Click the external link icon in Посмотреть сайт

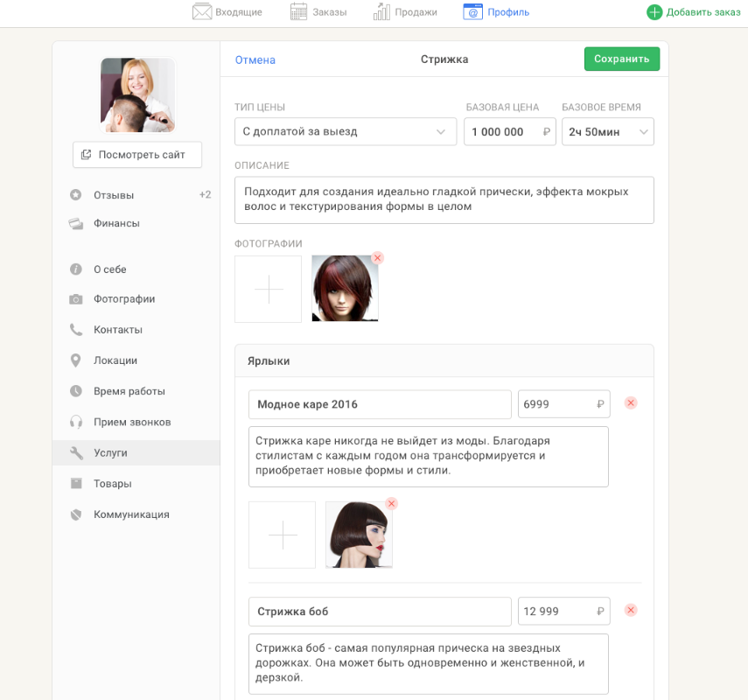tap(86, 155)
